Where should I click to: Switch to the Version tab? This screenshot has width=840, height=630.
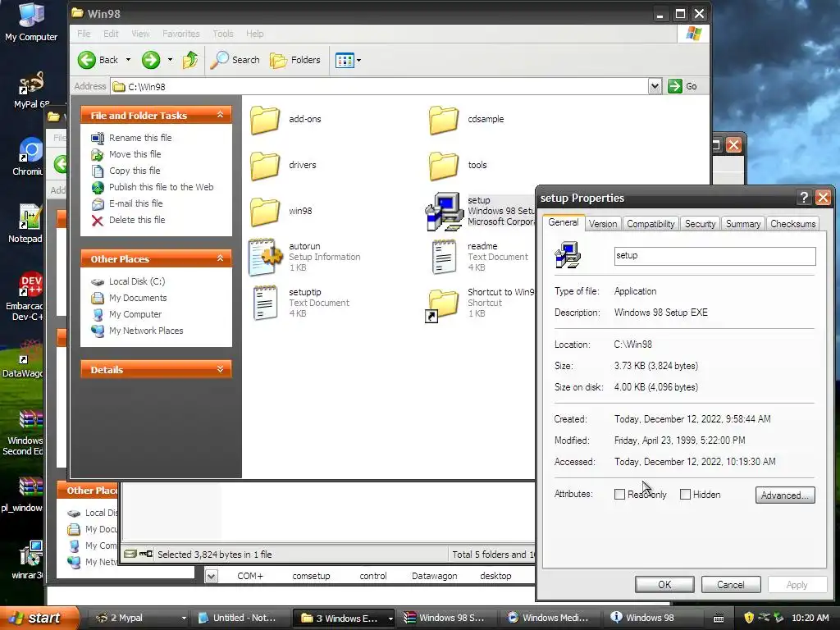coord(603,224)
